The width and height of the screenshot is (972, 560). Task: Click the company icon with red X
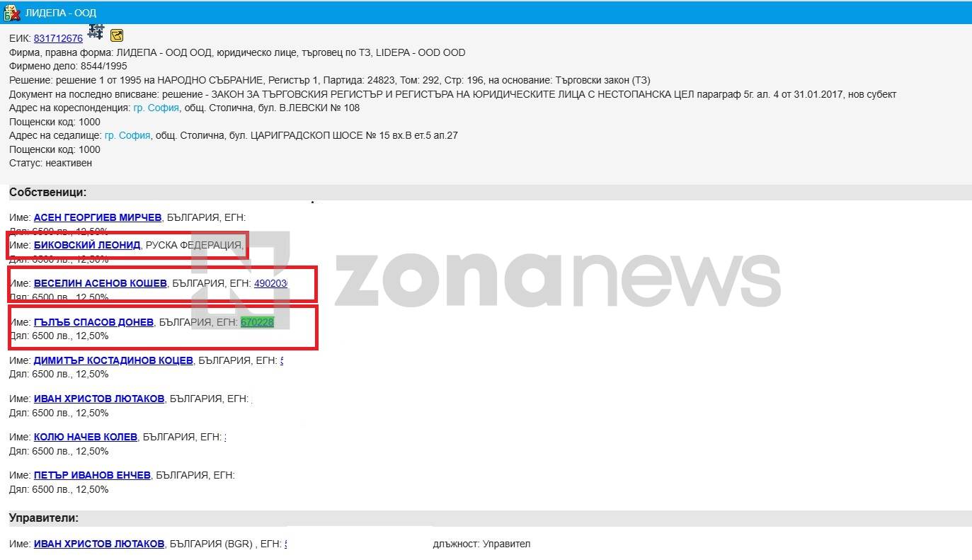11,13
